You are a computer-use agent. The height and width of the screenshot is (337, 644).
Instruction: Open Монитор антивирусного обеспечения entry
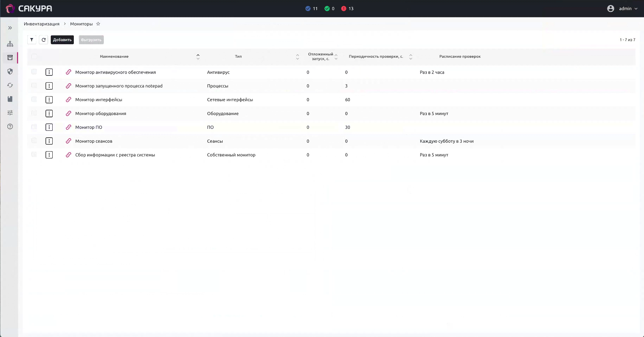[116, 72]
